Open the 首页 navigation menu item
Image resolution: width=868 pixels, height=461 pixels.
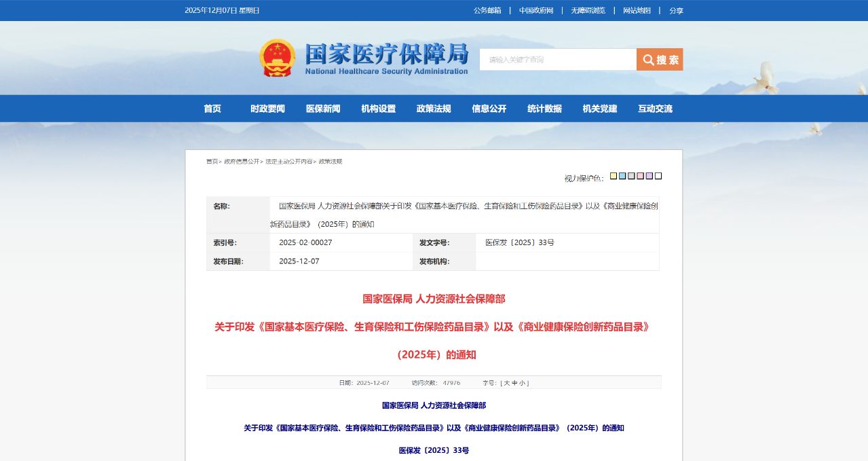click(212, 109)
